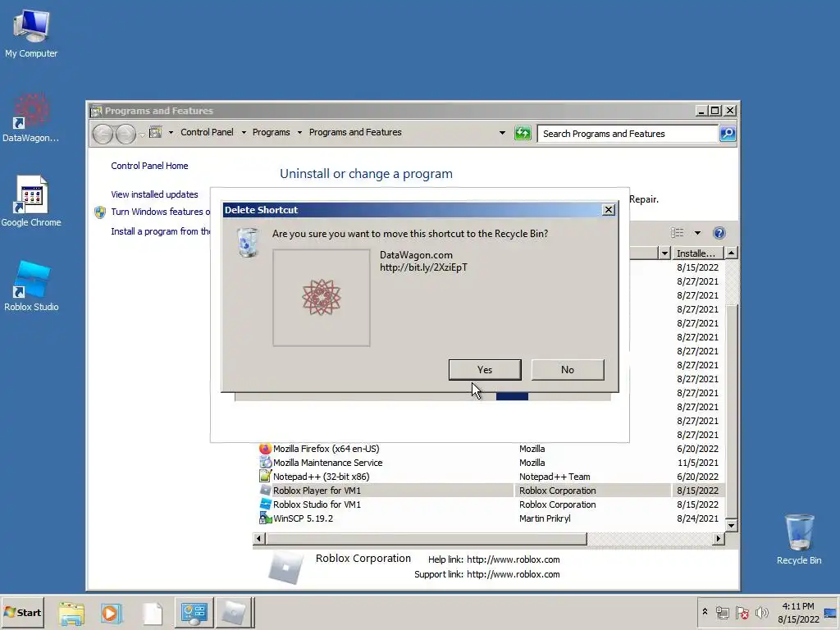Open the address bar history dropdown
The width and height of the screenshot is (840, 630).
(x=502, y=133)
